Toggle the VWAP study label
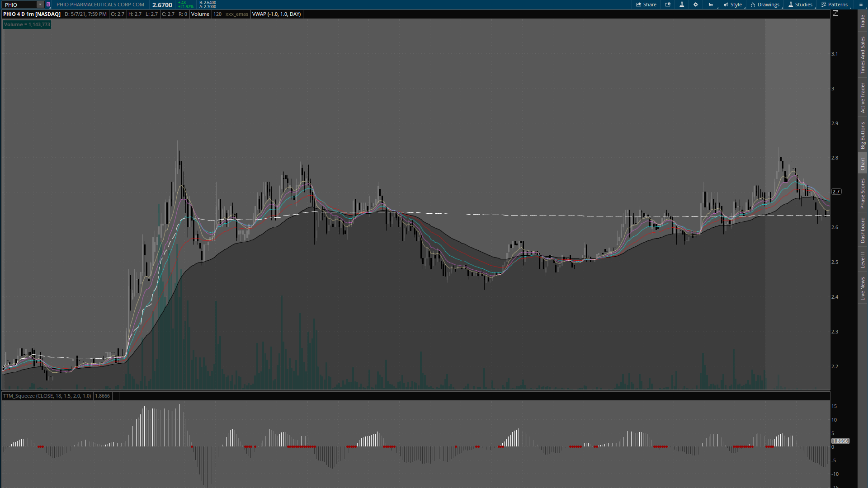Screen dimensions: 868x488 point(276,14)
